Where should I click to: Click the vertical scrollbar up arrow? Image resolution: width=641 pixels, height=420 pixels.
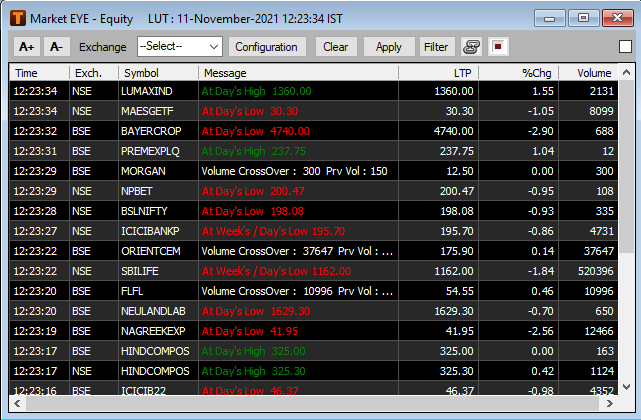(626, 73)
